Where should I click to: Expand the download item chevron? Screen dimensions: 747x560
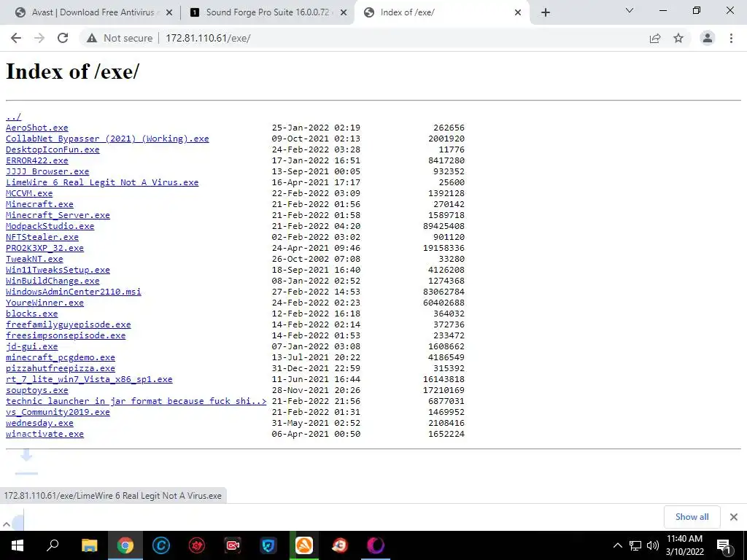click(x=6, y=524)
